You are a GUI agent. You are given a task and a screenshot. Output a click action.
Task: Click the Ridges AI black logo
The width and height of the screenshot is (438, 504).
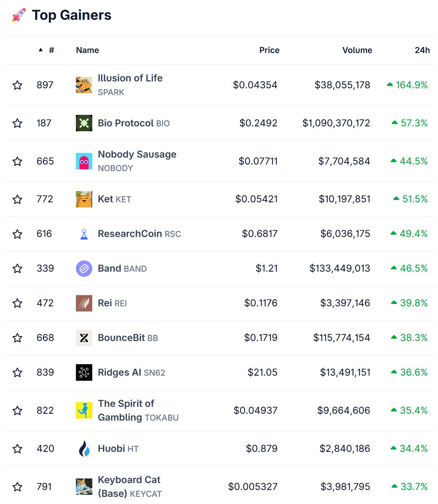(x=84, y=373)
